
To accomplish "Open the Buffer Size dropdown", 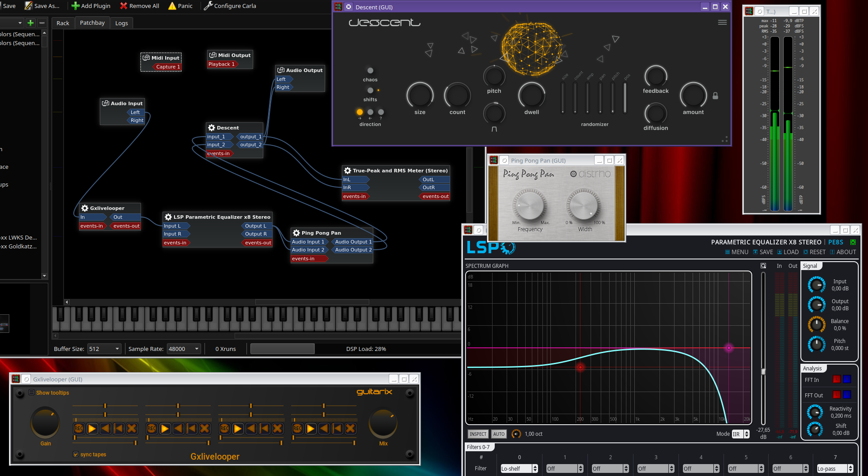I will click(104, 349).
